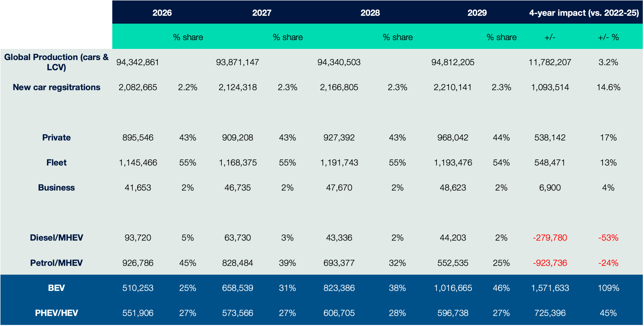
Task: Select the Private row label
Action: [57, 137]
